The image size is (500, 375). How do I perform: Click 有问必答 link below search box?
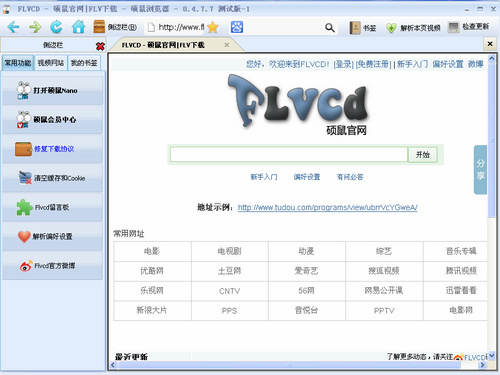tap(350, 177)
